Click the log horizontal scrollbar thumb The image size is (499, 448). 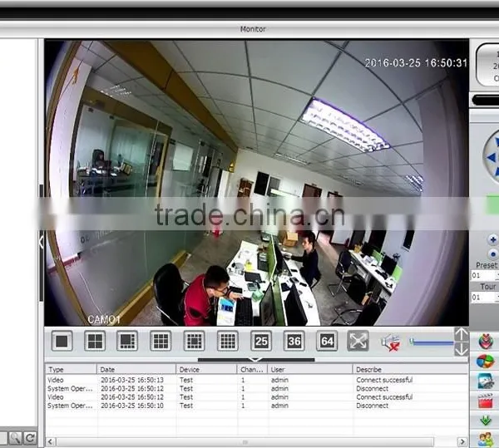(245, 442)
